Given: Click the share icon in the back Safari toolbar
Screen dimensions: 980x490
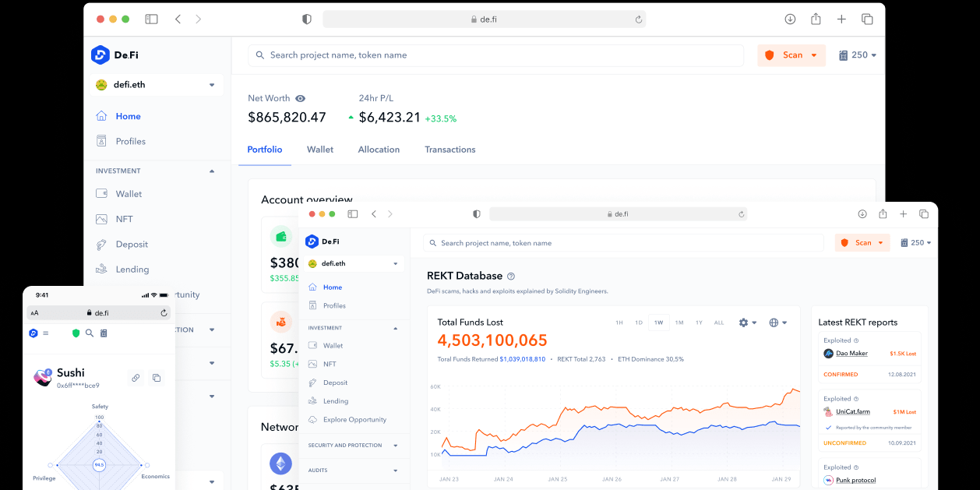Looking at the screenshot, I should [816, 19].
